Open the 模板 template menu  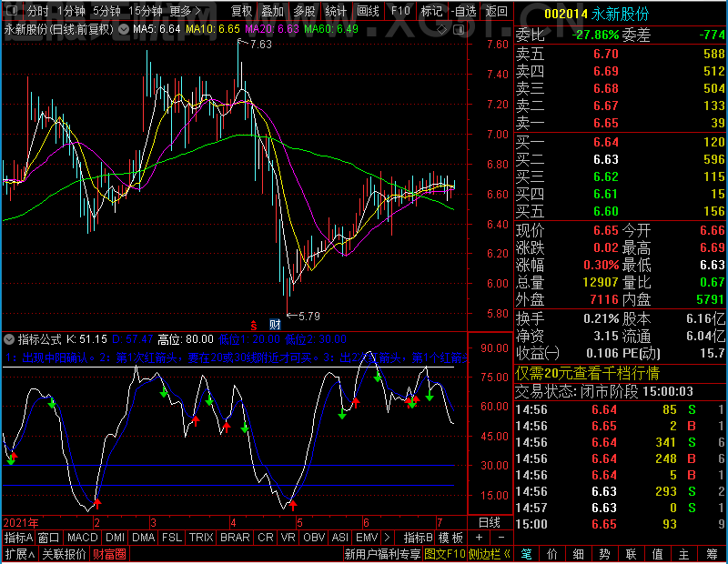point(450,538)
